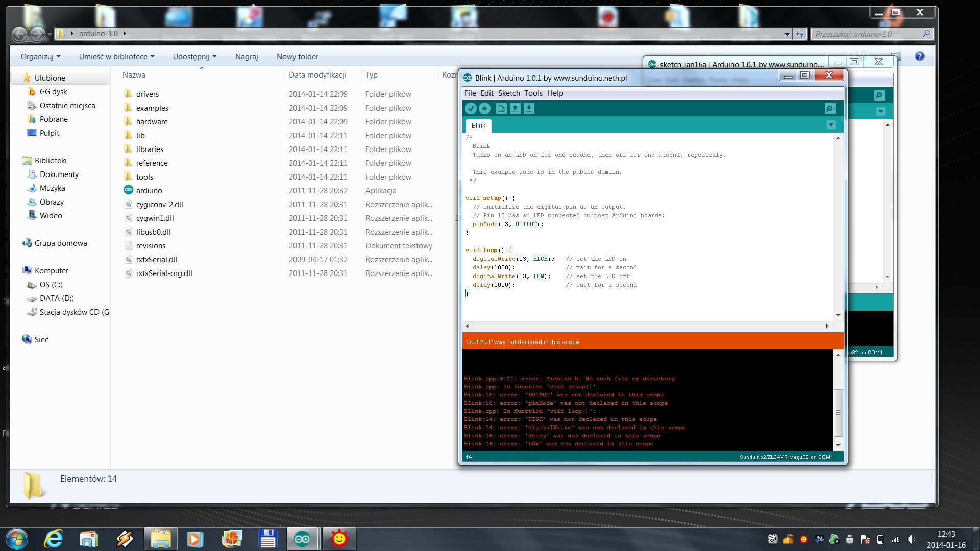Image resolution: width=980 pixels, height=551 pixels.
Task: Click the Upload arrow icon
Action: click(x=484, y=109)
